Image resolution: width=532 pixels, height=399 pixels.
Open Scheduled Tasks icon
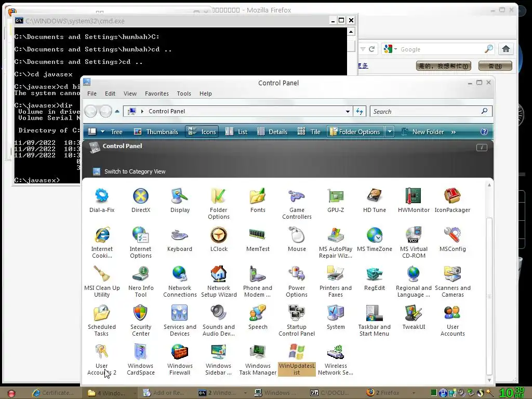pyautogui.click(x=102, y=321)
